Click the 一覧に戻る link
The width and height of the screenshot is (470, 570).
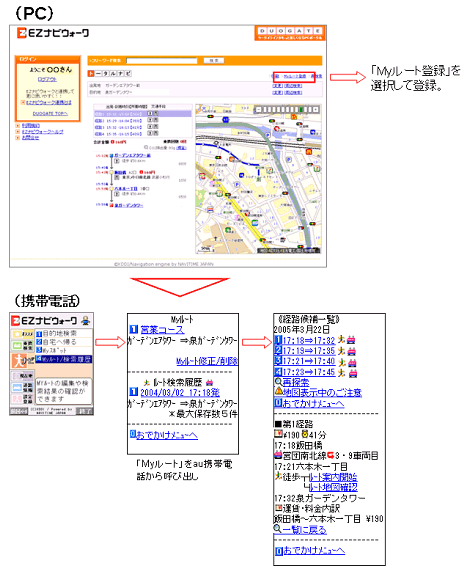coord(304,530)
